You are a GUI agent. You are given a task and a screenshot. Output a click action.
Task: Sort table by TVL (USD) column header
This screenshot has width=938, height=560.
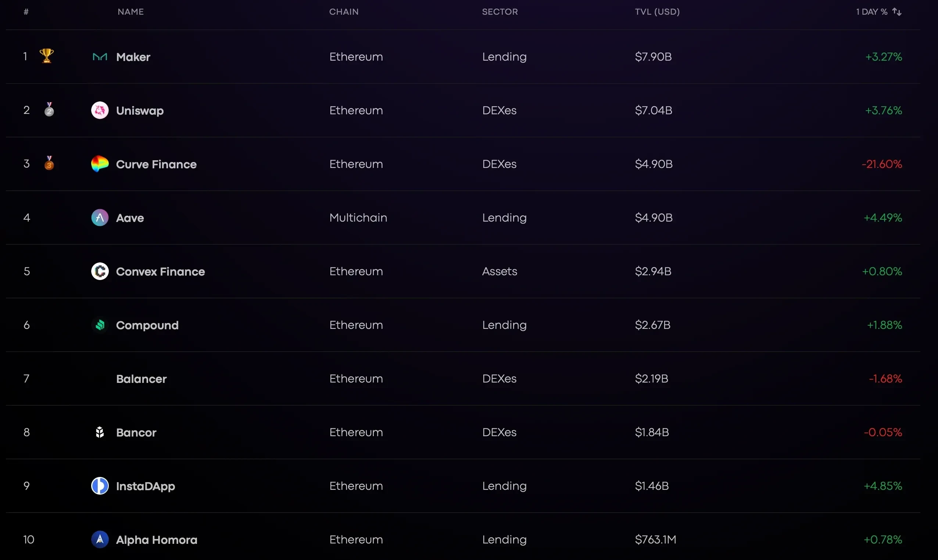[x=657, y=12]
